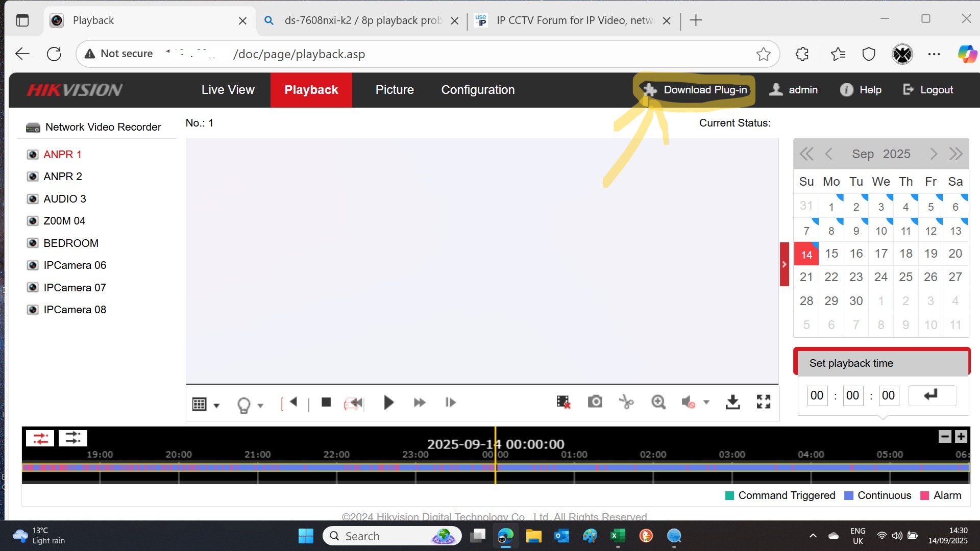Screen dimensions: 980x551
Task: Stop all playback film icon
Action: (x=563, y=402)
